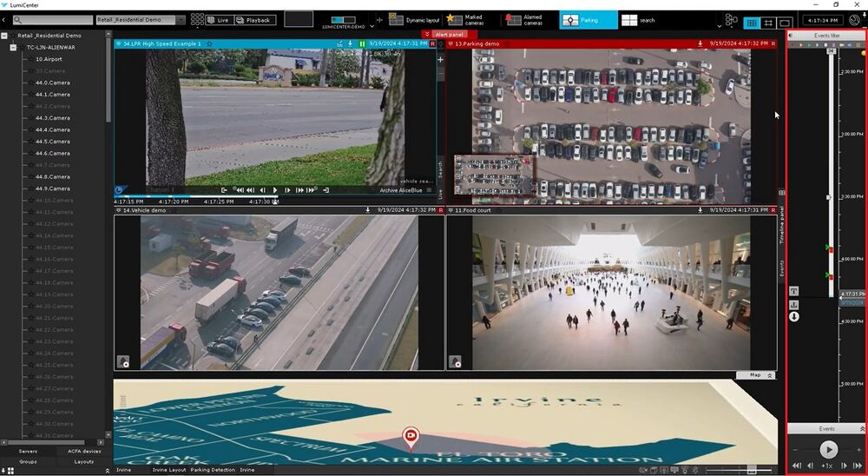Open the layout grid chooser icon
The height and width of the screenshot is (476, 868).
197,20
